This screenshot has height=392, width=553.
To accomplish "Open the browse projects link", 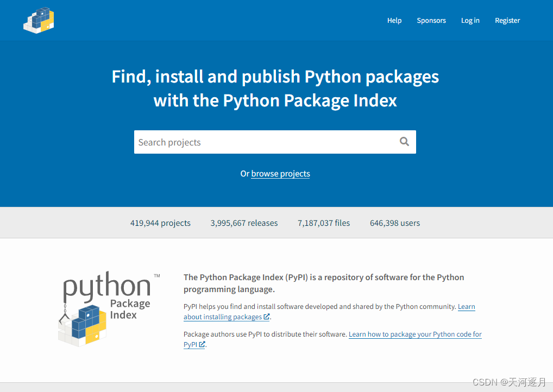I will click(x=280, y=173).
